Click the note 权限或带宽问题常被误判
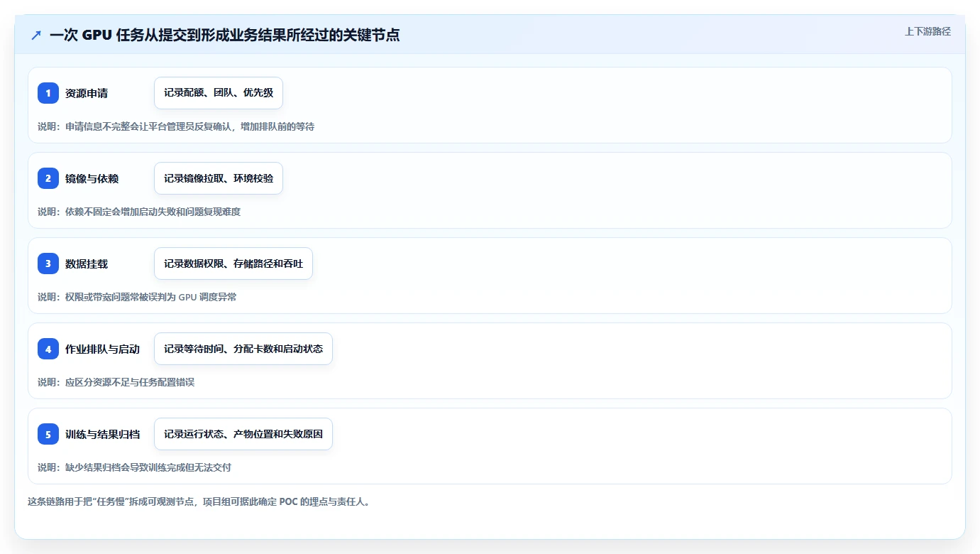The image size is (980, 554). pyautogui.click(x=137, y=297)
